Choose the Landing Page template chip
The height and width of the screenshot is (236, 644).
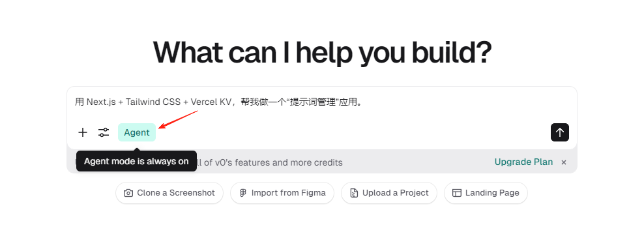coord(486,193)
